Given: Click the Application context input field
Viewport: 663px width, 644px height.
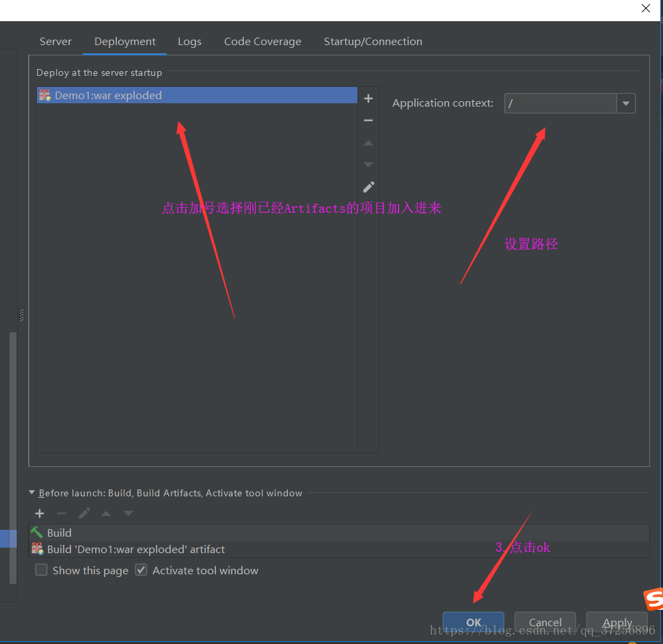Looking at the screenshot, I should coord(560,103).
